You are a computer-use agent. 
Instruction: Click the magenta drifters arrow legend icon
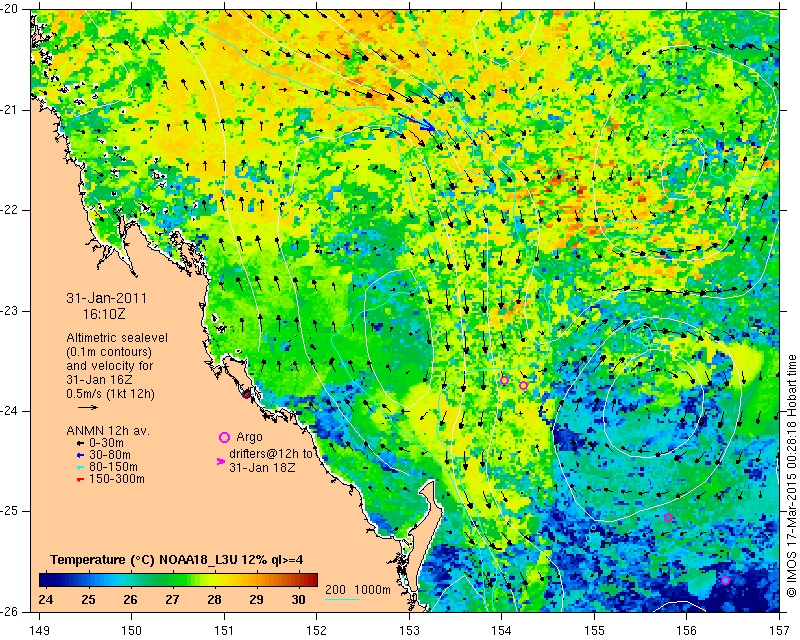coord(221,461)
